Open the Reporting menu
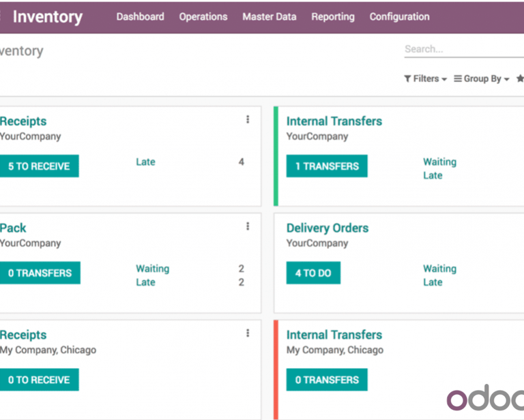Screen dimensions: 524x420 [333, 16]
